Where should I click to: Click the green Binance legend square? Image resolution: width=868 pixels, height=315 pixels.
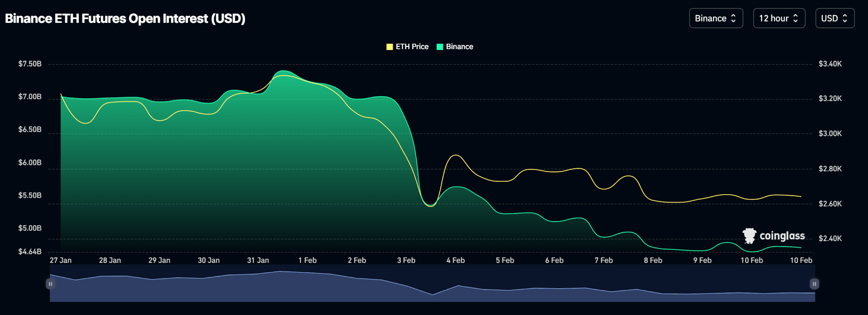440,47
